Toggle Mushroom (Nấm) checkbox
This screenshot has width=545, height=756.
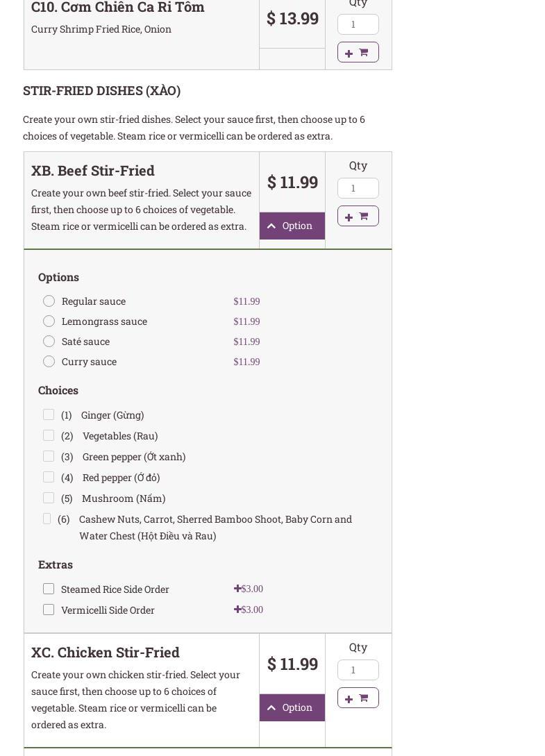pos(49,498)
